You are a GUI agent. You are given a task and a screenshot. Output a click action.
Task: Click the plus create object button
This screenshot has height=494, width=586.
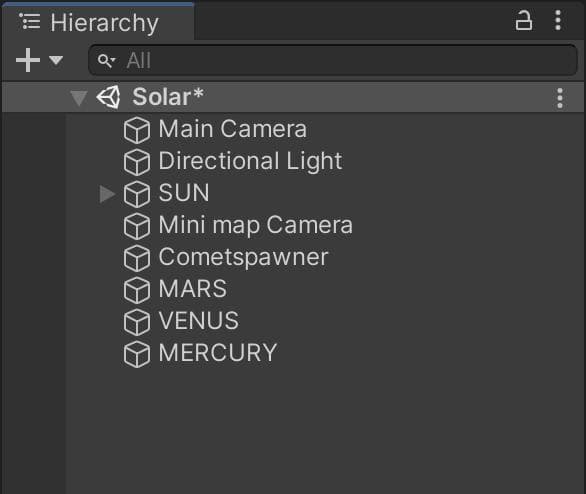(x=28, y=60)
